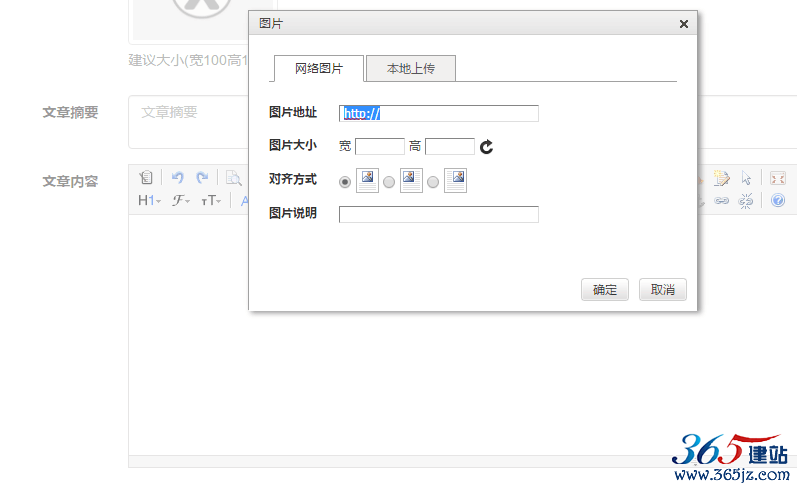
Task: Click the select all cursor icon
Action: tap(746, 178)
